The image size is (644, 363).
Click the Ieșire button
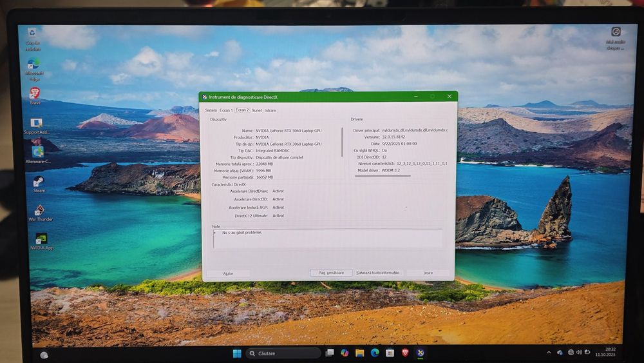click(x=428, y=273)
